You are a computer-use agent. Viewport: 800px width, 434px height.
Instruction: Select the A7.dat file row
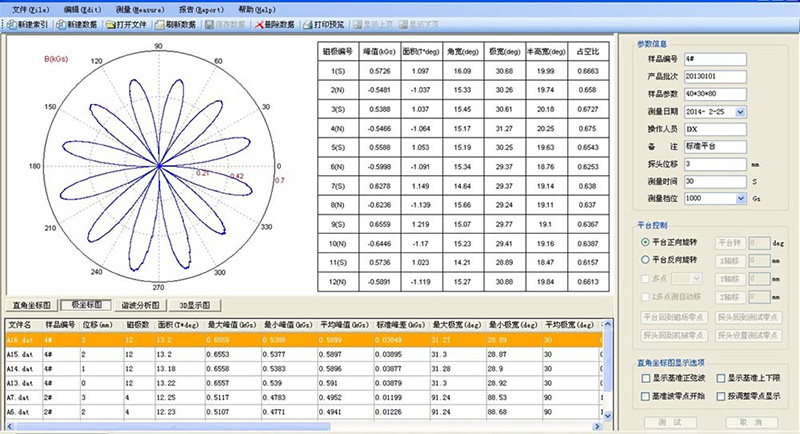point(304,397)
